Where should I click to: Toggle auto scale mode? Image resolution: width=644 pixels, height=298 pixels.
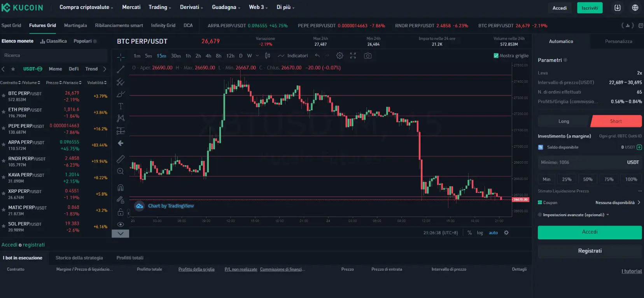pyautogui.click(x=493, y=233)
